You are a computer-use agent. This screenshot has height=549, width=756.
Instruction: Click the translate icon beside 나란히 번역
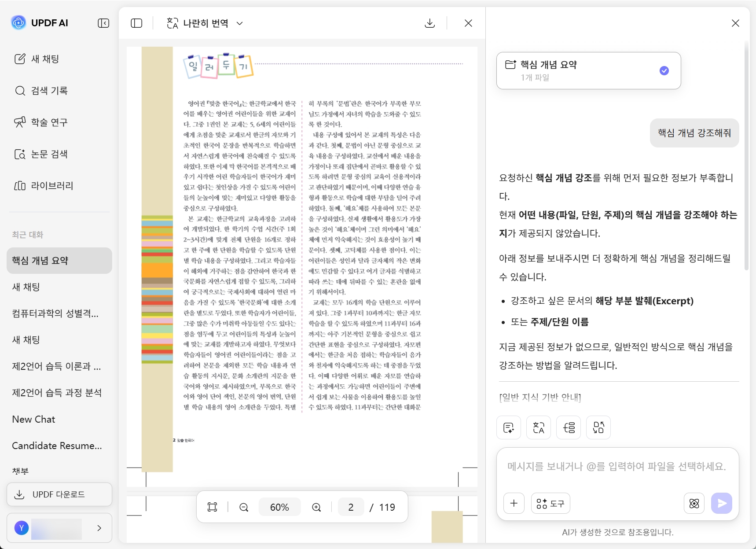click(x=172, y=23)
